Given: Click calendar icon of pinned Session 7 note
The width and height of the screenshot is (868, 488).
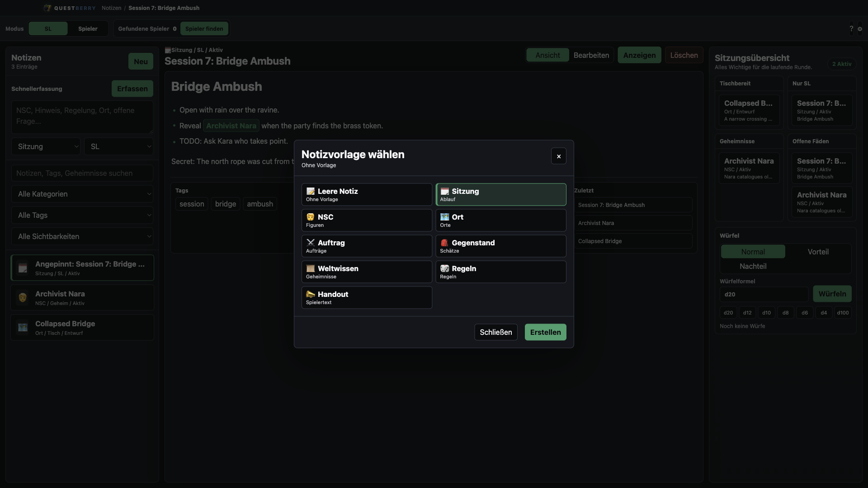Looking at the screenshot, I should point(23,268).
